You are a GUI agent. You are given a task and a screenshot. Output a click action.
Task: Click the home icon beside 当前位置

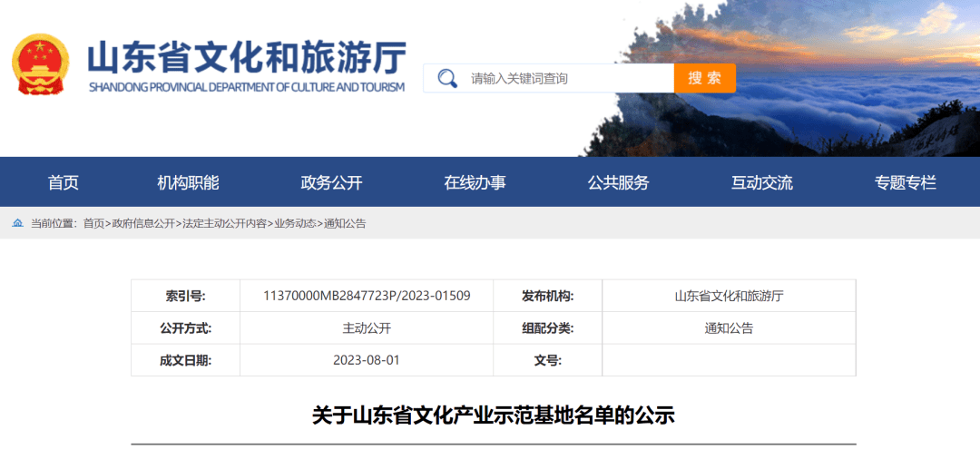(x=18, y=223)
